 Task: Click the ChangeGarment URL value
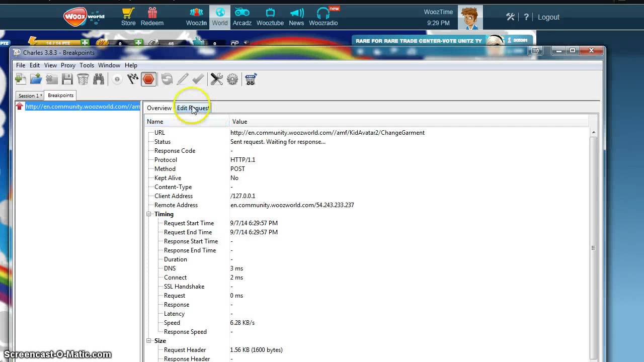click(328, 133)
